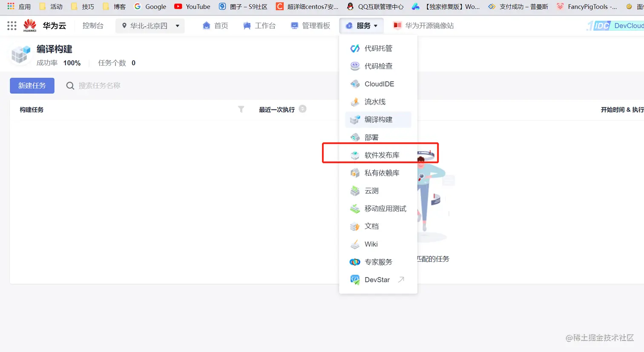This screenshot has width=644, height=352.
Task: Open FancyPigTools bookmark
Action: (x=586, y=6)
